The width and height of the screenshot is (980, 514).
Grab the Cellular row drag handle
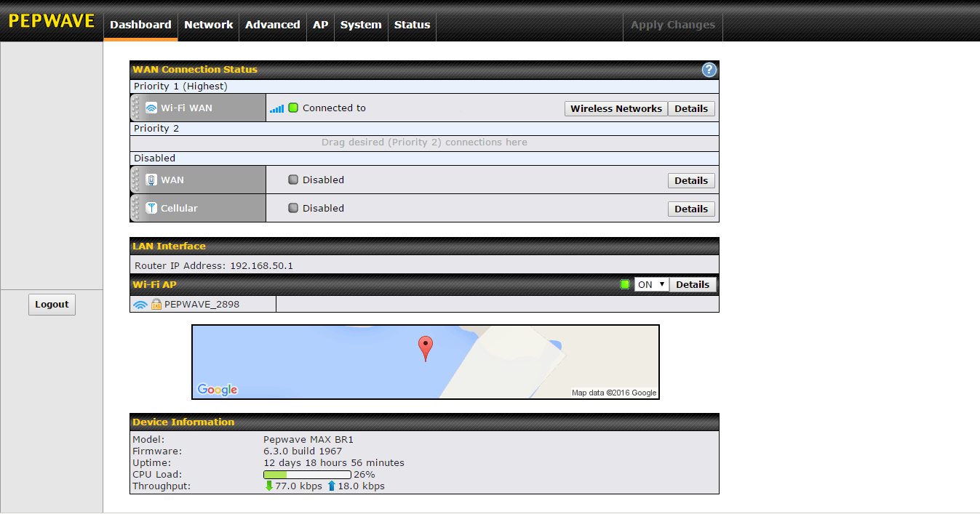(135, 208)
